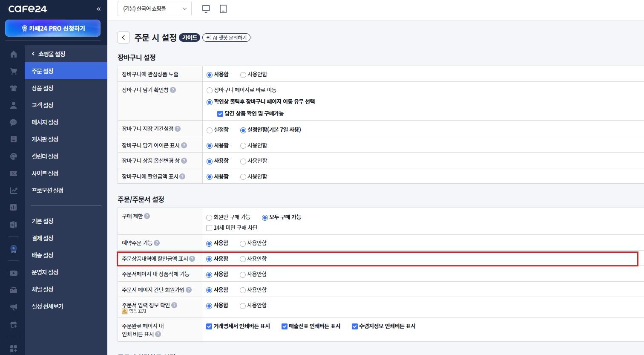This screenshot has width=644, height=355.
Task: Uncheck 거래명세서 인쇄버튼 표시 checkbox
Action: (209, 326)
